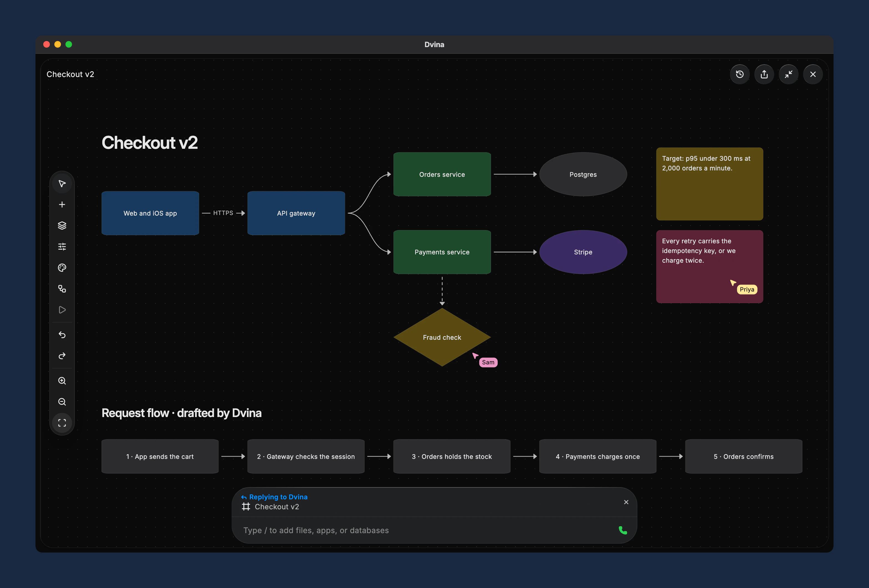
Task: Click the Priya collaborator cursor label
Action: [747, 289]
